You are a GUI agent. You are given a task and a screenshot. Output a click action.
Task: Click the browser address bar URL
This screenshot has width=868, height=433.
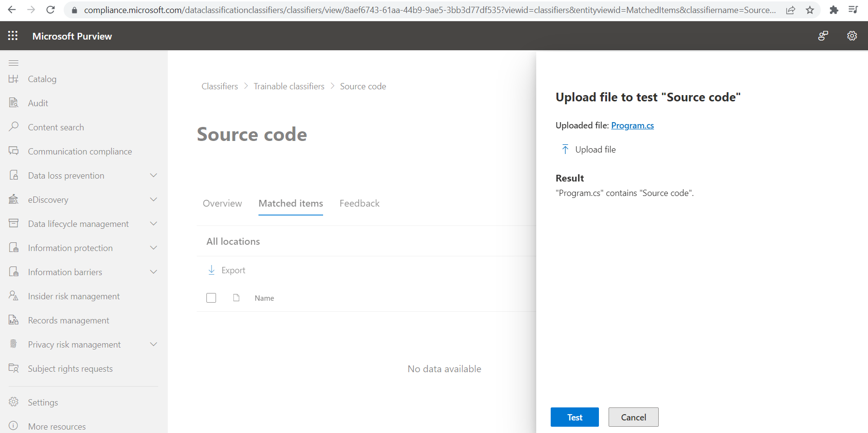tap(430, 10)
